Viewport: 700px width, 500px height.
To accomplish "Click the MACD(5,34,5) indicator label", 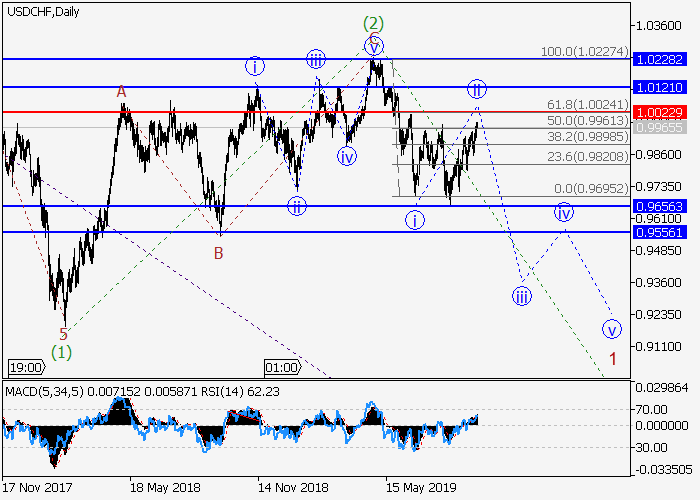I will pos(38,392).
